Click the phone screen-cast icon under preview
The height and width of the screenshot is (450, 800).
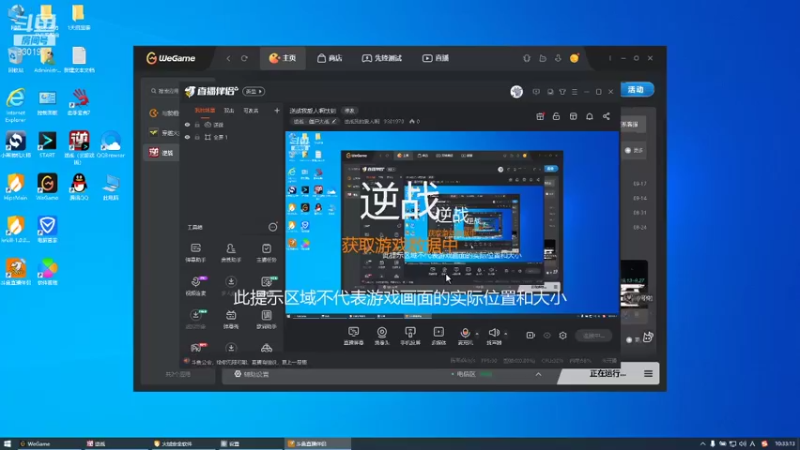[x=410, y=336]
